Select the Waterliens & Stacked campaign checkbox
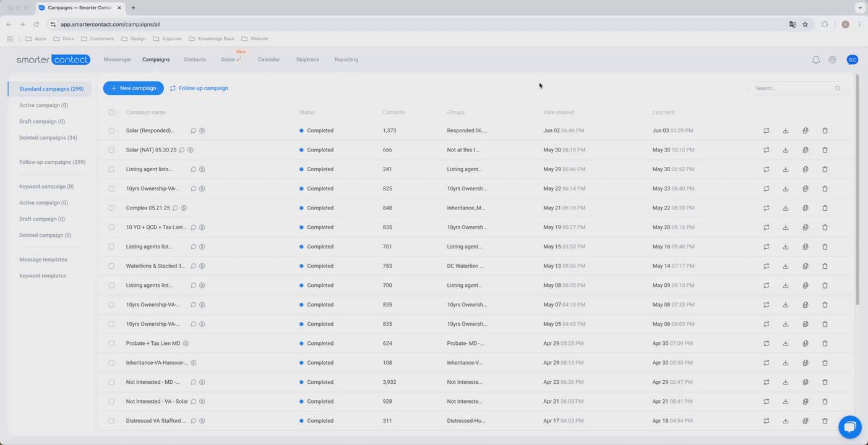The height and width of the screenshot is (445, 868). (x=111, y=266)
